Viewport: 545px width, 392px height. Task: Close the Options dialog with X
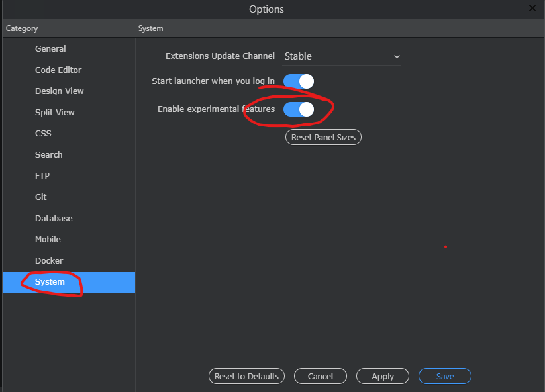(532, 8)
